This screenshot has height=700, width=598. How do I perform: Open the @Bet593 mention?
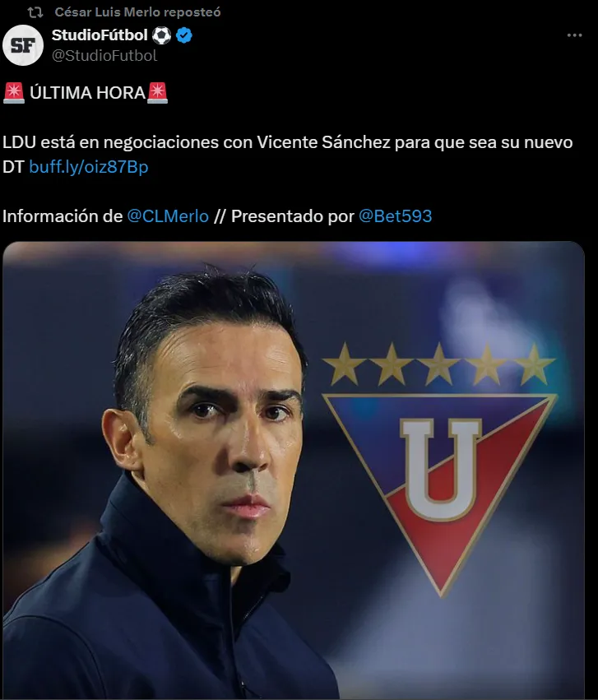(x=396, y=216)
